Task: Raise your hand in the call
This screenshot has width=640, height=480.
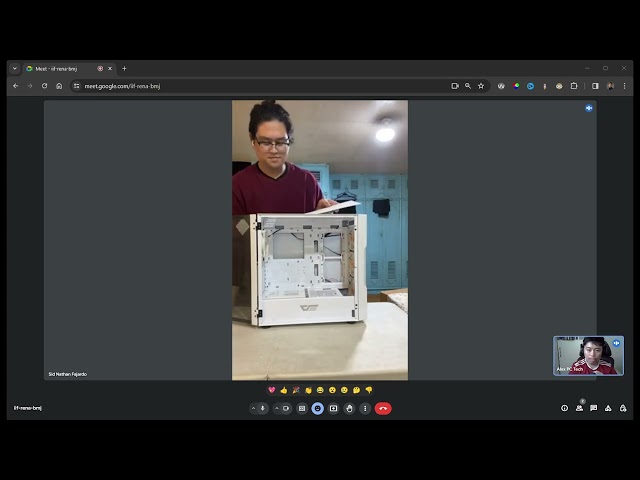Action: [349, 408]
